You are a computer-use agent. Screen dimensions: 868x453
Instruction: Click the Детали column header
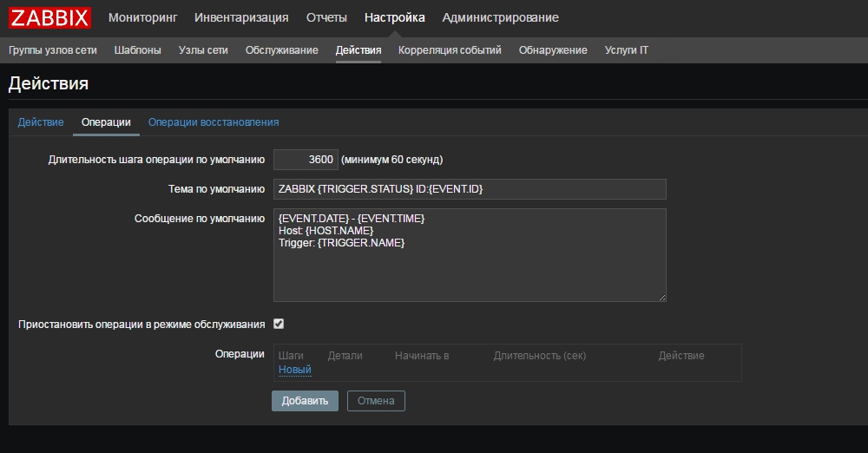tap(345, 356)
